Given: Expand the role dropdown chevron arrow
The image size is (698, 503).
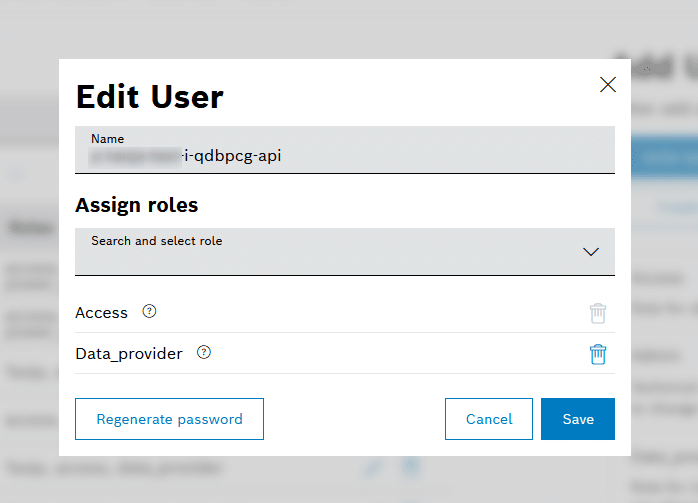Looking at the screenshot, I should pos(590,252).
